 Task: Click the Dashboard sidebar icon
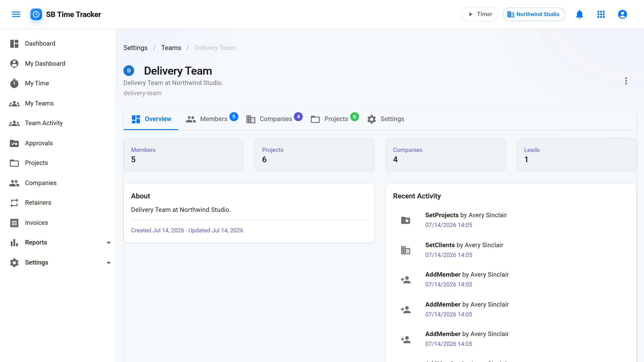tap(14, 44)
